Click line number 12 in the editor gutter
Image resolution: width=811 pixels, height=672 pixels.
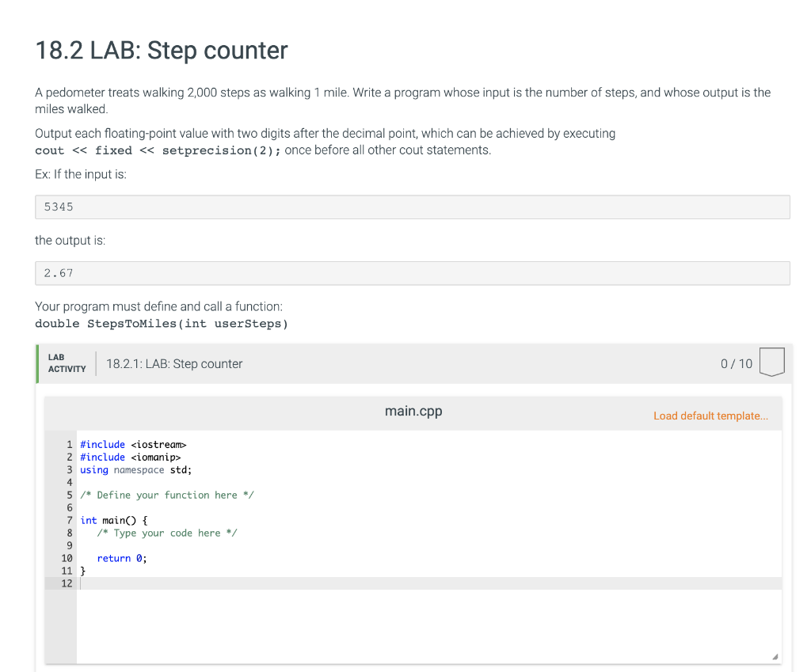[x=67, y=583]
